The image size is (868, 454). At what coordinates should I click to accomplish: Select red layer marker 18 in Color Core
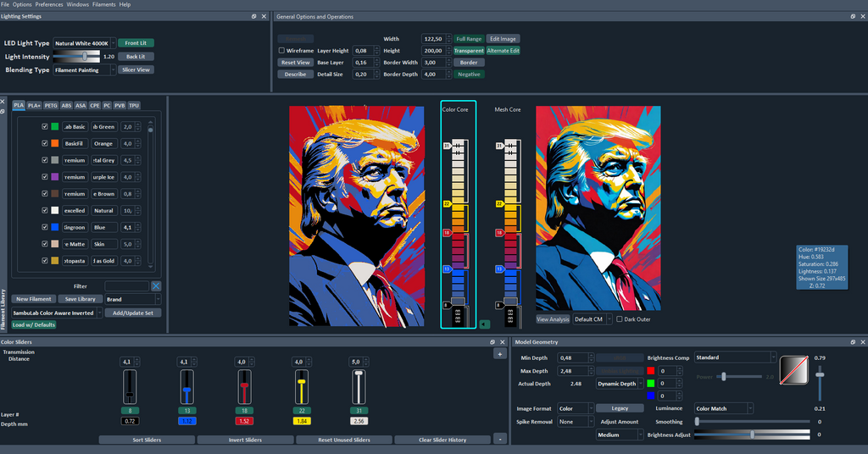tap(447, 233)
